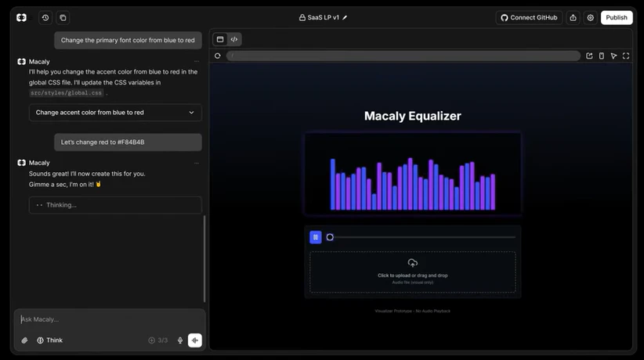Click the SaaS LP v1 project title
The width and height of the screenshot is (644, 360).
tap(324, 18)
